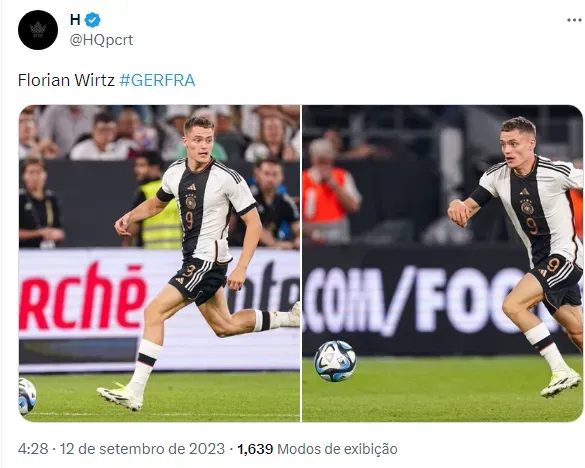Click the display name H
585x468 pixels.
click(x=75, y=19)
